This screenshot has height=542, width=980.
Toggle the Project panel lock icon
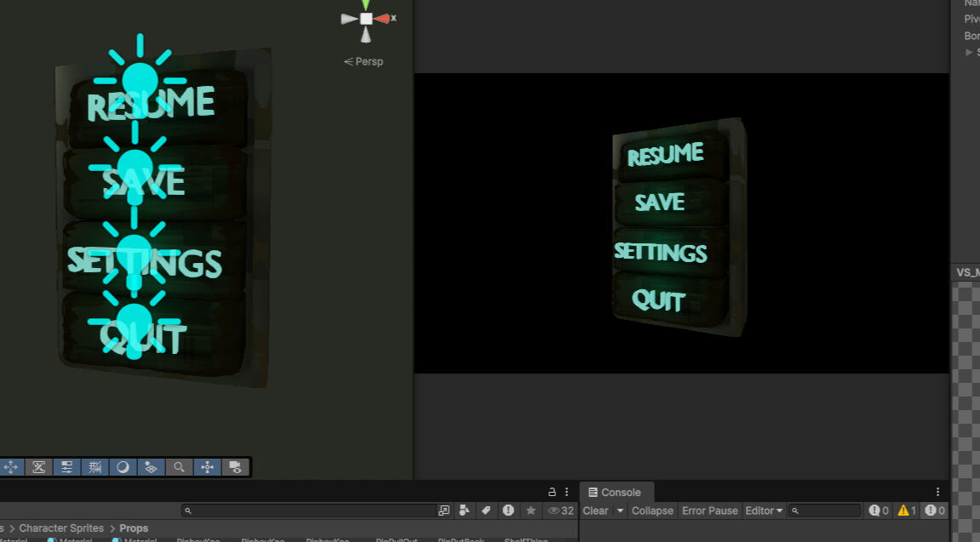[552, 492]
